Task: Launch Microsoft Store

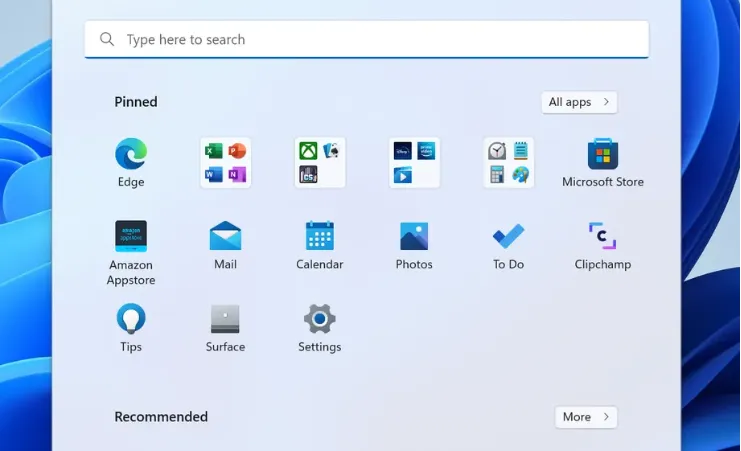Action: pos(603,162)
